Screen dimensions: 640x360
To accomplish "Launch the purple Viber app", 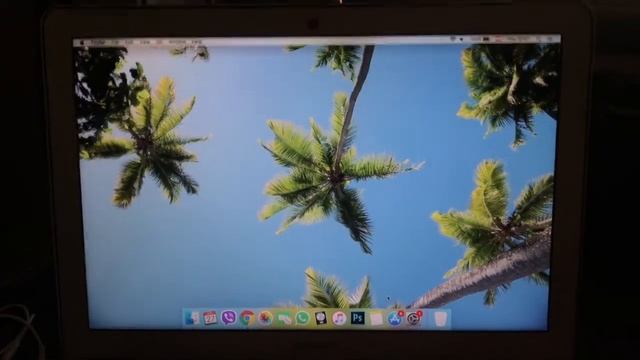I will point(229,318).
